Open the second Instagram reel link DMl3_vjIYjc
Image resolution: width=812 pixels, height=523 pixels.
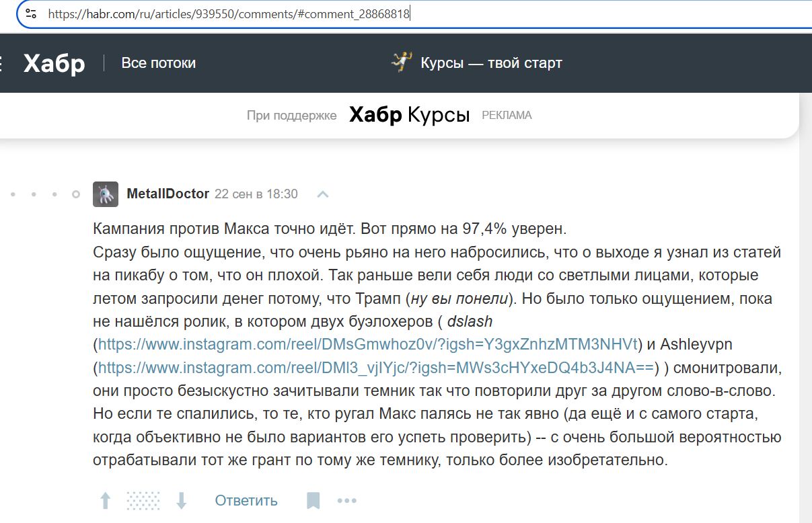(376, 368)
